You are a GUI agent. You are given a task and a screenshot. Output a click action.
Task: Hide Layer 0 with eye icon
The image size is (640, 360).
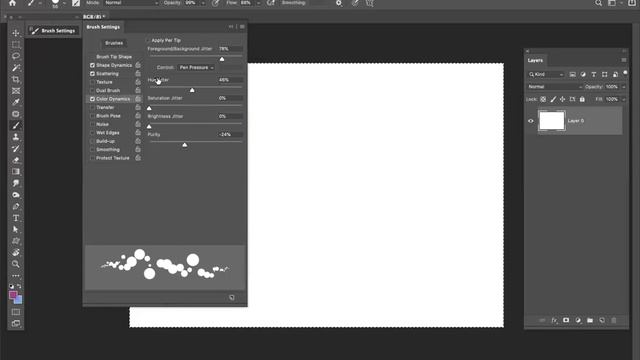[531, 121]
